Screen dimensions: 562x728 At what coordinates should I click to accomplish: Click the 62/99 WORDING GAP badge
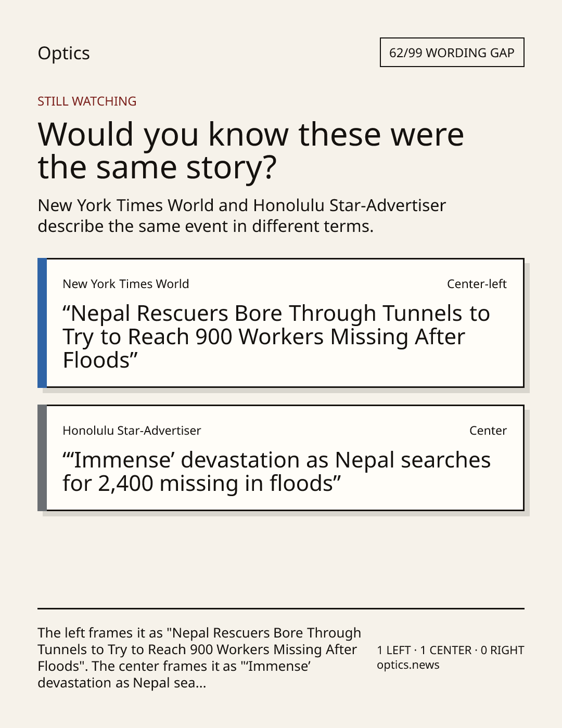coord(452,53)
